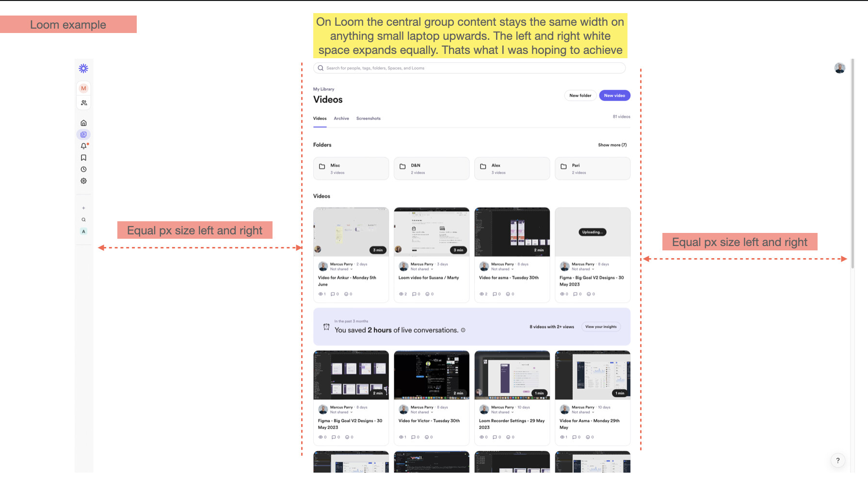
Task: Open search using the magnifier icon in sidebar
Action: coord(83,219)
